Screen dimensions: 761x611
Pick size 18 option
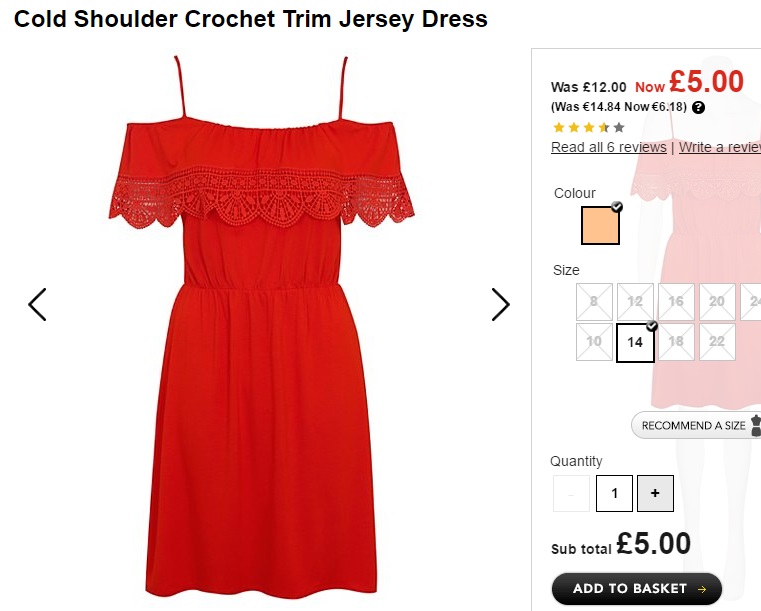[676, 342]
